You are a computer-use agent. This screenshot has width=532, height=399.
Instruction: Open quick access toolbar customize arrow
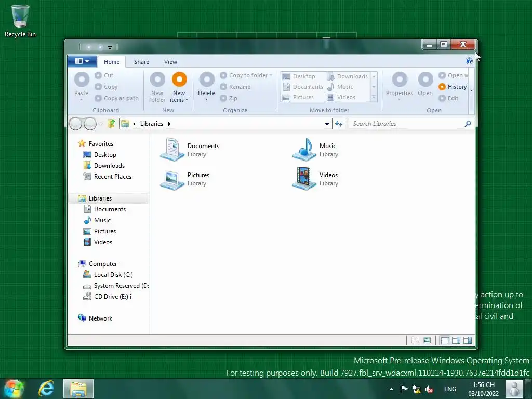pos(110,47)
